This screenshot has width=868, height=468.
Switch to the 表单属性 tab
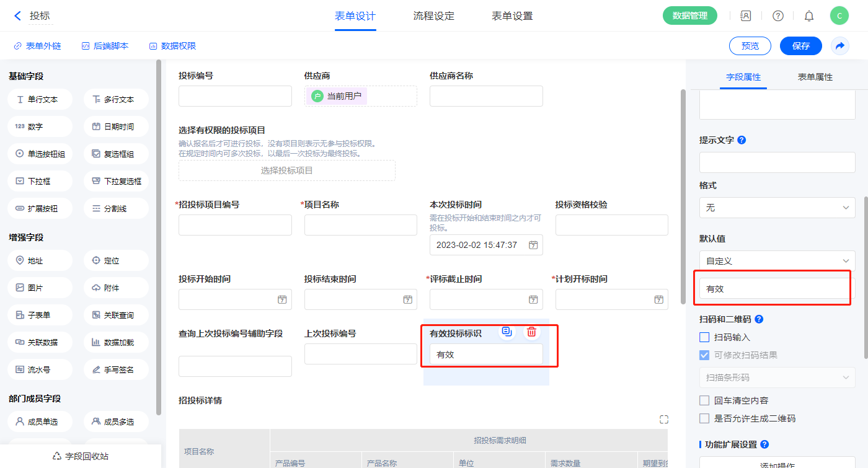tap(815, 77)
